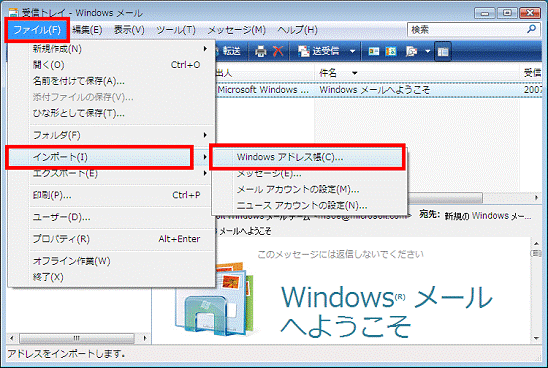Click folder pane horizontal scrollbar left arrow
This screenshot has height=368, width=548.
pos(12,338)
